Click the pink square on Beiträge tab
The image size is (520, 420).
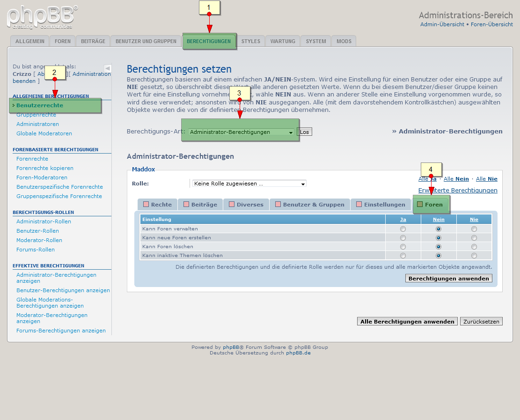186,205
